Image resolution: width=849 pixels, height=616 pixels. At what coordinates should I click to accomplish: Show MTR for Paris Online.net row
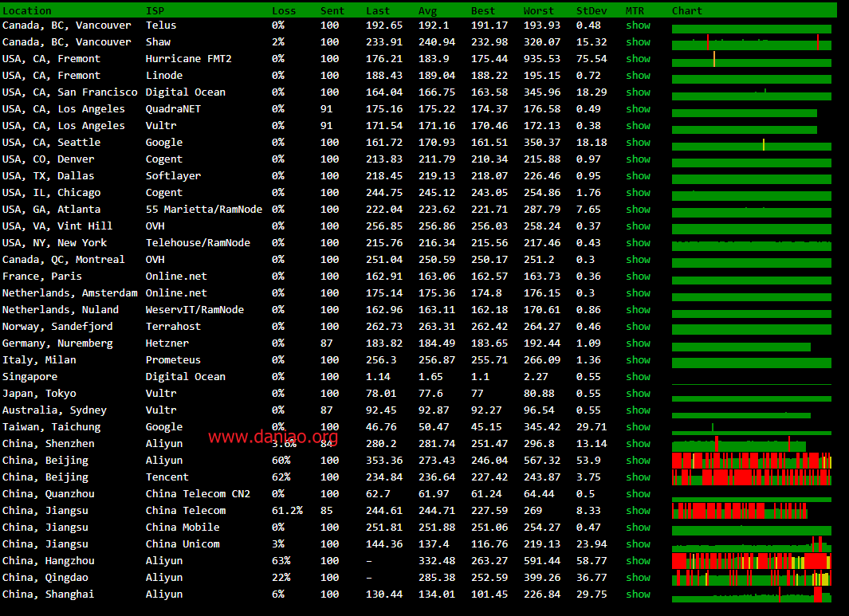point(638,277)
